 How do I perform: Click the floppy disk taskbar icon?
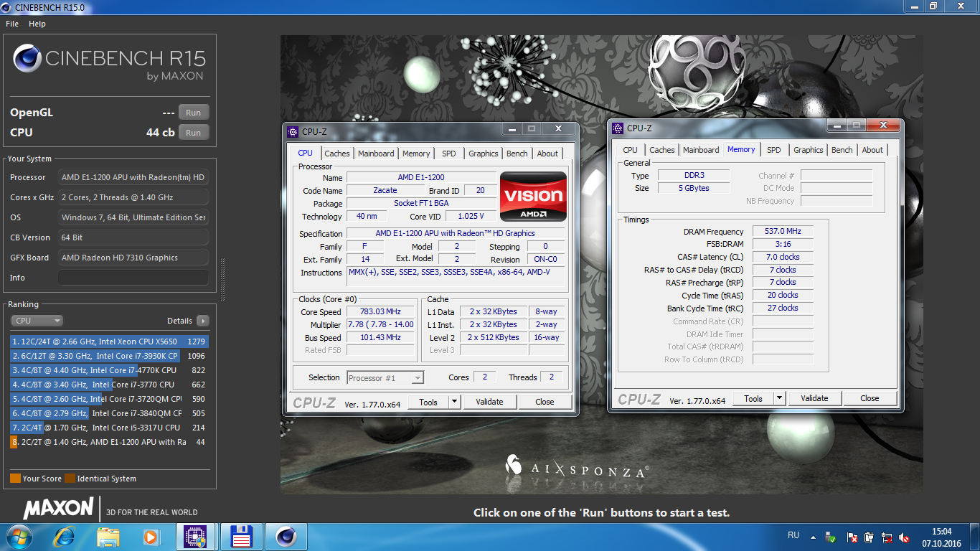[x=240, y=536]
